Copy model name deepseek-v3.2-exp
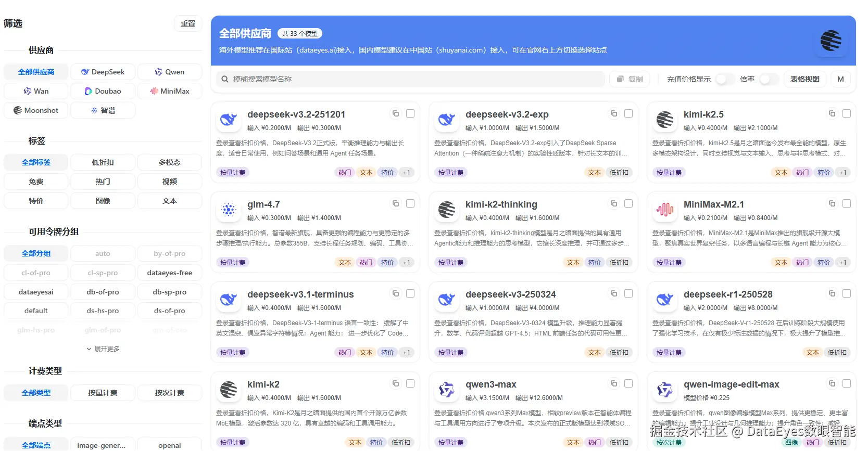This screenshot has width=868, height=451. point(614,113)
